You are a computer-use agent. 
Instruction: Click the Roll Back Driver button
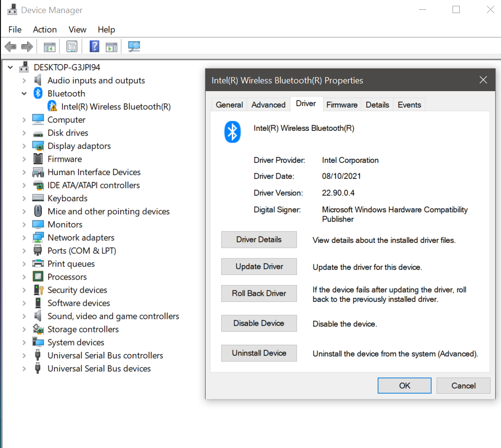pos(259,293)
